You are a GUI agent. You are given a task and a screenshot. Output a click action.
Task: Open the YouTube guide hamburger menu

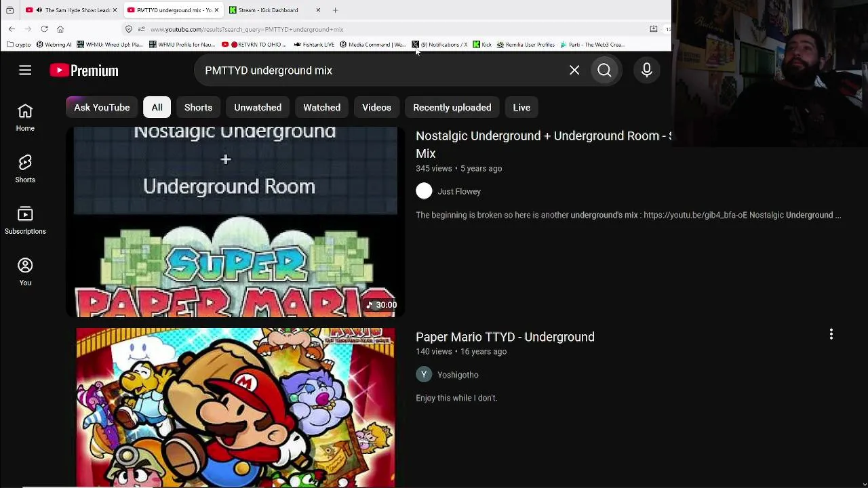tap(25, 70)
